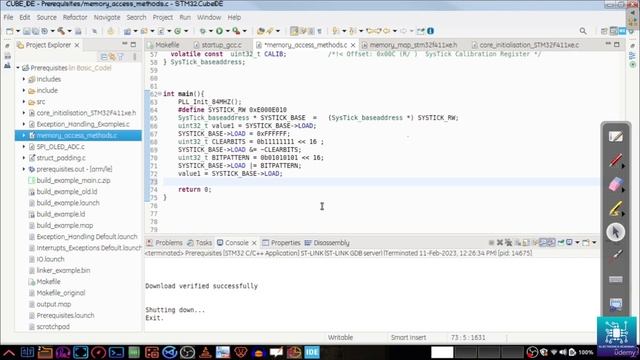Expand the Exception_Handling_Examples.c node
The width and height of the screenshot is (640, 360).
24,124
